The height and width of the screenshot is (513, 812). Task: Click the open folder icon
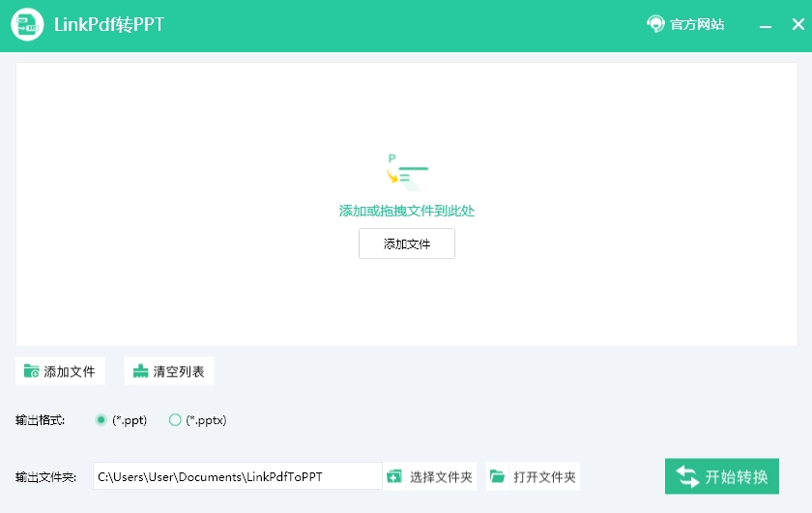click(x=497, y=476)
